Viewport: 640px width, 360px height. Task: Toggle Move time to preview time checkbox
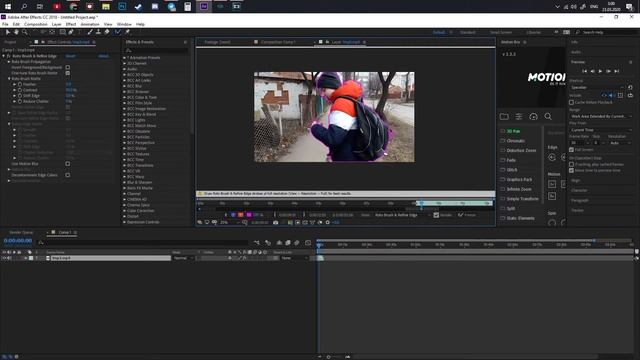coord(571,170)
